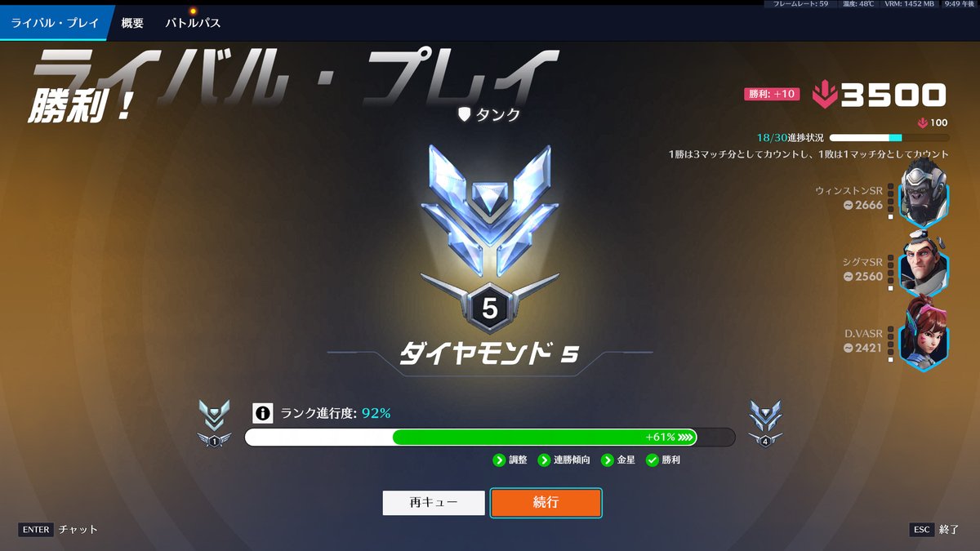Click the Winston hero portrait
The height and width of the screenshot is (551, 980).
[923, 192]
